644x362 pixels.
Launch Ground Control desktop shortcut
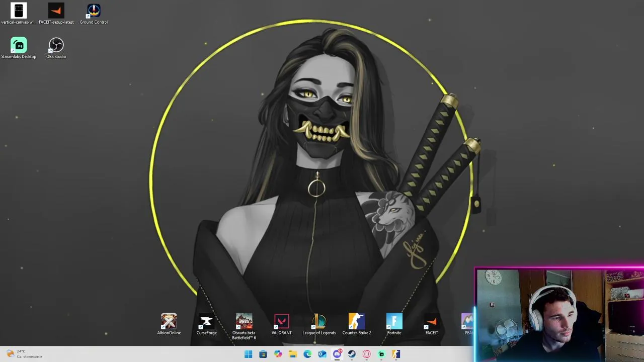94,14
